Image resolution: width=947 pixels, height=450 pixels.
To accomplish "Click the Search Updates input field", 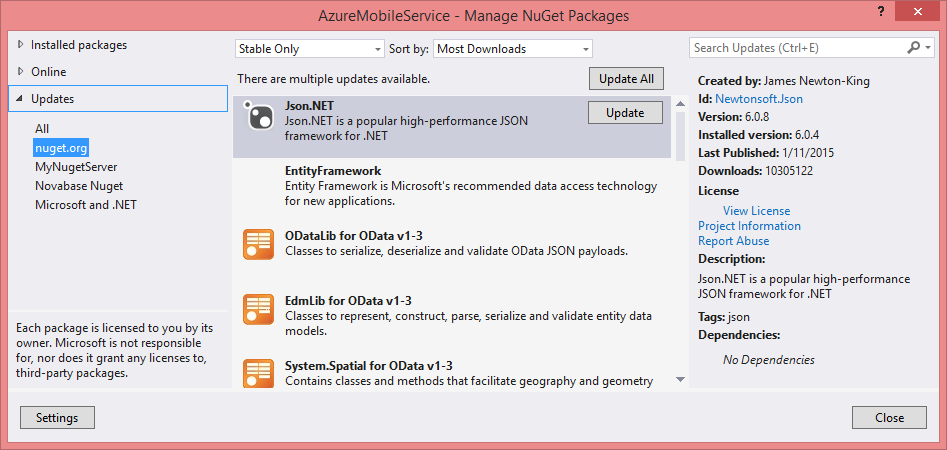I will tap(797, 48).
